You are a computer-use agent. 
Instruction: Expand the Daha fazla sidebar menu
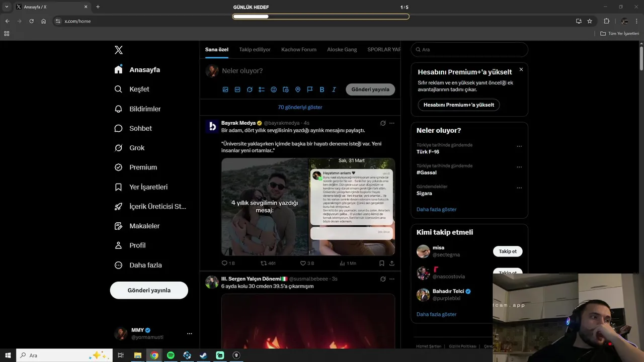tap(139, 265)
